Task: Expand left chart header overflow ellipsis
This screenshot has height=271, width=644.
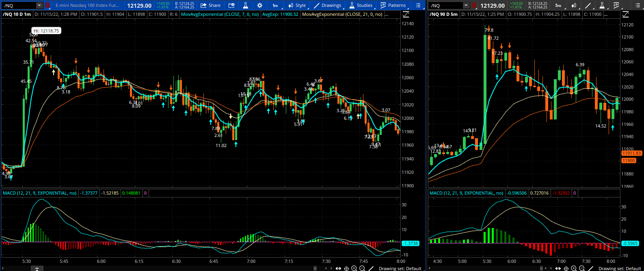Action: coord(386,14)
